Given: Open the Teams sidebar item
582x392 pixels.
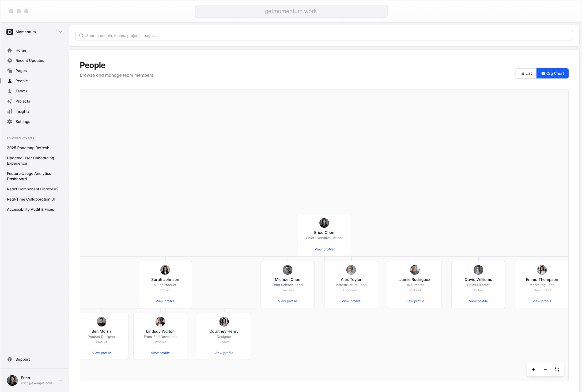Looking at the screenshot, I should point(21,91).
